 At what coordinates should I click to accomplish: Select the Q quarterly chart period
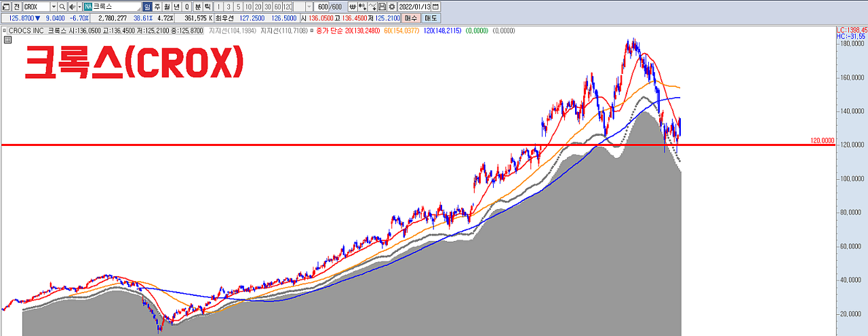pyautogui.click(x=186, y=6)
